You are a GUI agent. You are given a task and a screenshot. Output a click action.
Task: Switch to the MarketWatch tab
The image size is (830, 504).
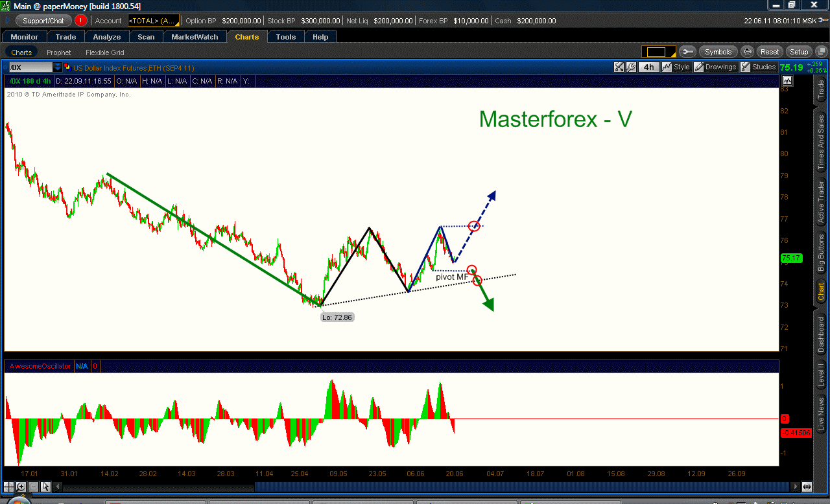(195, 37)
